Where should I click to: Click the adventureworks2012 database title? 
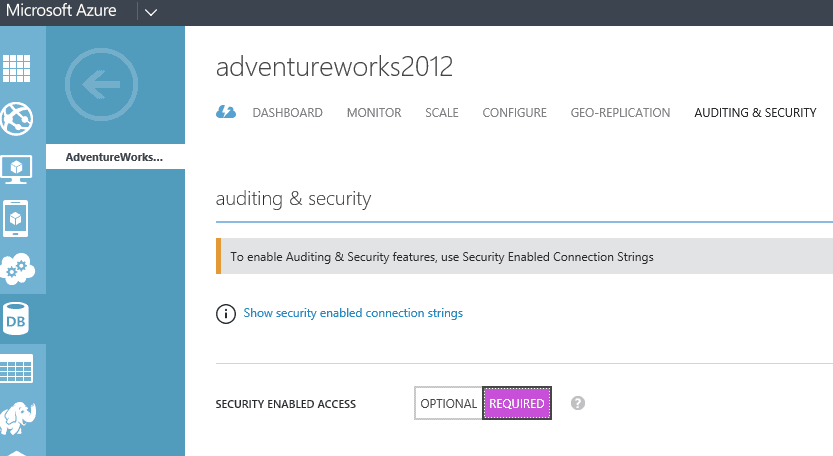pos(334,67)
